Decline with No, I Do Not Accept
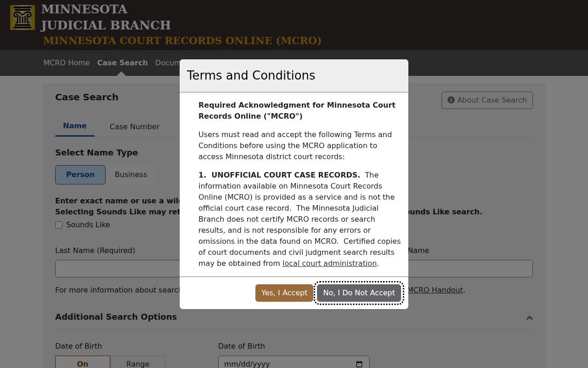588x368 pixels. [x=359, y=293]
